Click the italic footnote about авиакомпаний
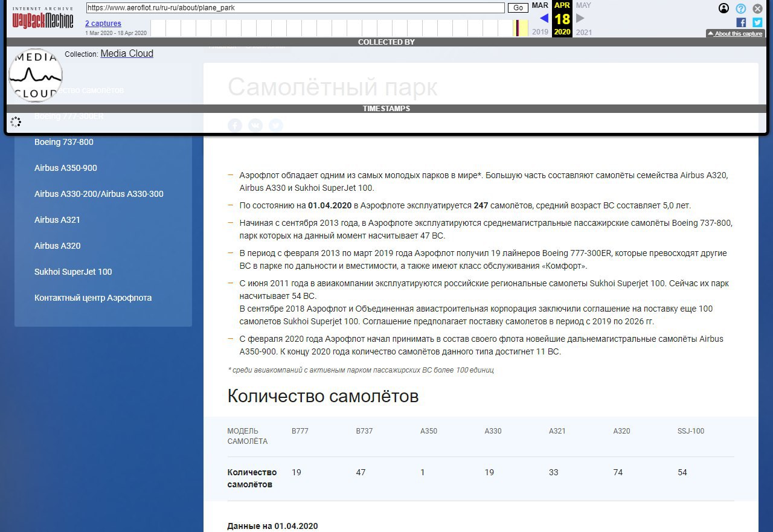Viewport: 773px width, 532px height. (x=361, y=370)
